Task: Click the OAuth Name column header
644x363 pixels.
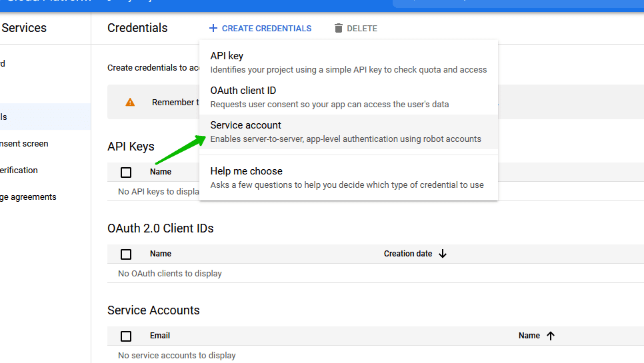Action: pyautogui.click(x=161, y=254)
